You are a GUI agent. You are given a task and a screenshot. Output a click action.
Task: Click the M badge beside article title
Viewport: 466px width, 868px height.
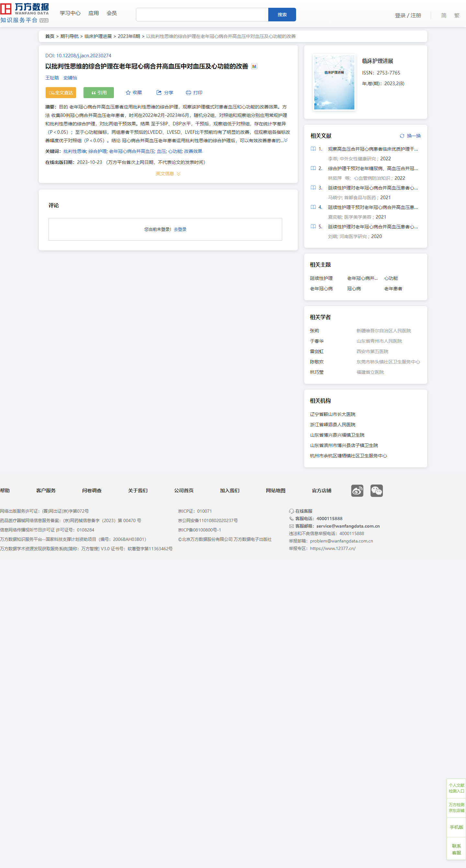point(254,66)
